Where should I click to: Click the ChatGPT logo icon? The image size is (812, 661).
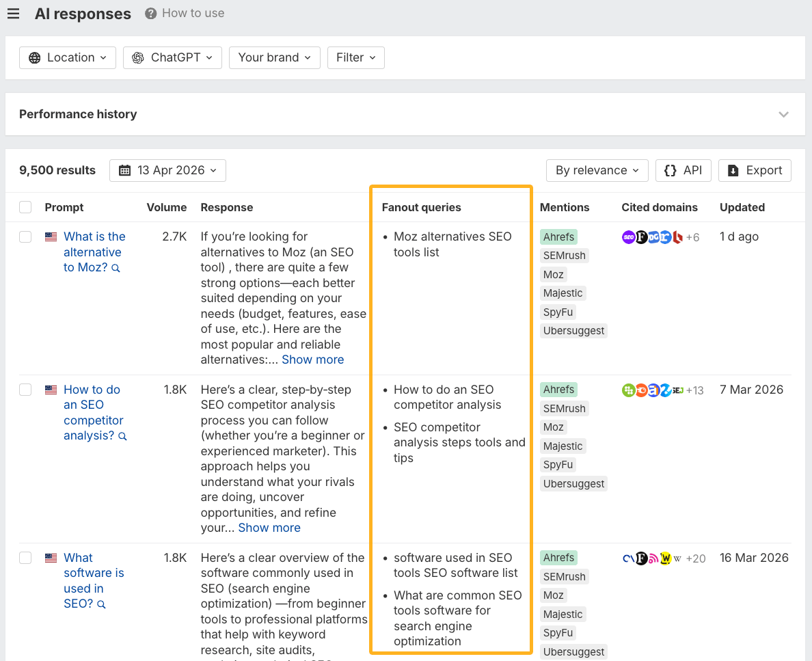(x=138, y=57)
